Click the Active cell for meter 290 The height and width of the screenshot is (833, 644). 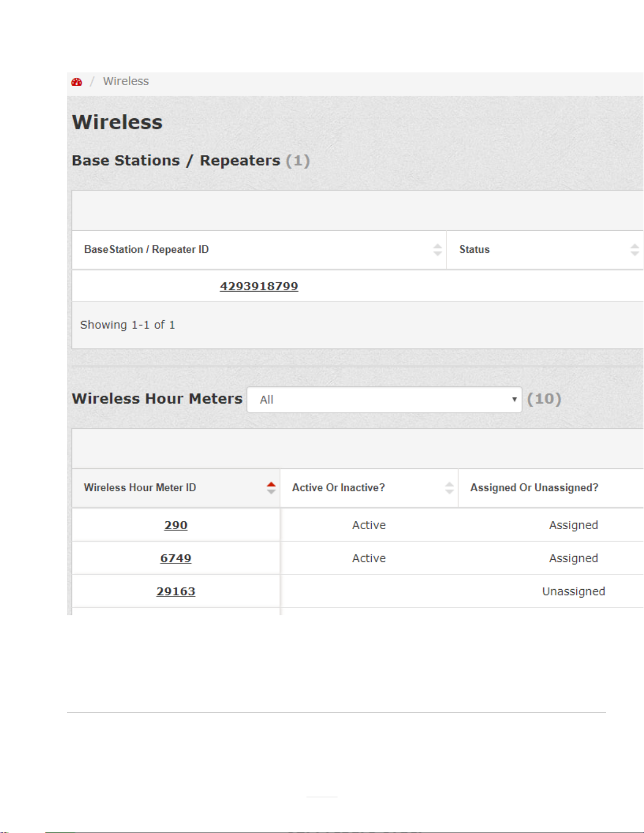(x=369, y=525)
